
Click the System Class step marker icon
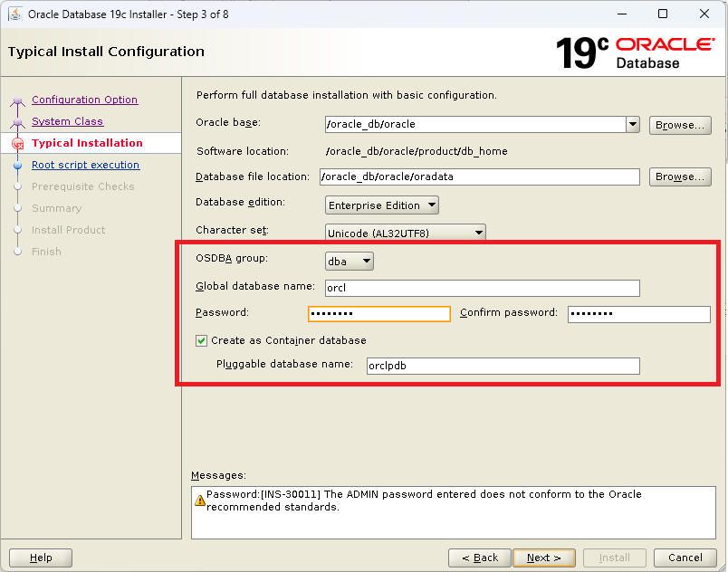point(17,122)
